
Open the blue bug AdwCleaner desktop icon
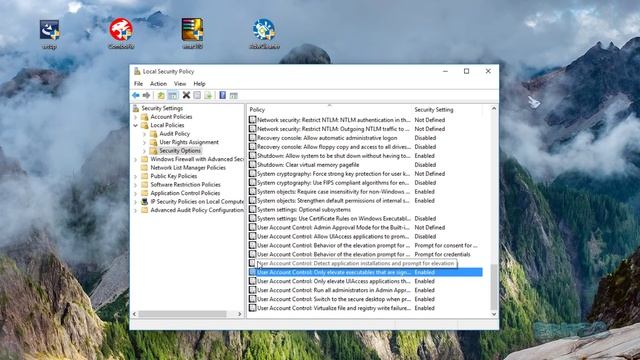(x=264, y=29)
